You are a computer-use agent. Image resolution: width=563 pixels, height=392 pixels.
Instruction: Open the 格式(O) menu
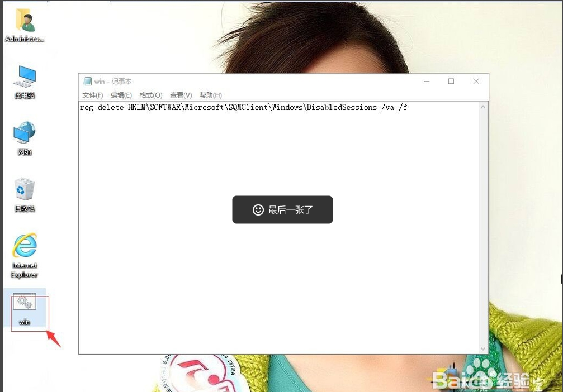pyautogui.click(x=151, y=95)
